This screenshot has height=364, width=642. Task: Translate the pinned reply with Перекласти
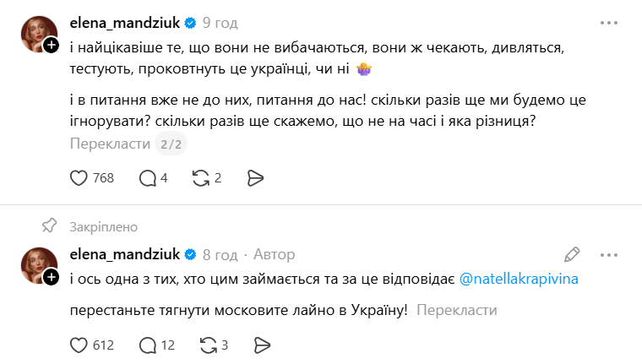[x=457, y=310]
